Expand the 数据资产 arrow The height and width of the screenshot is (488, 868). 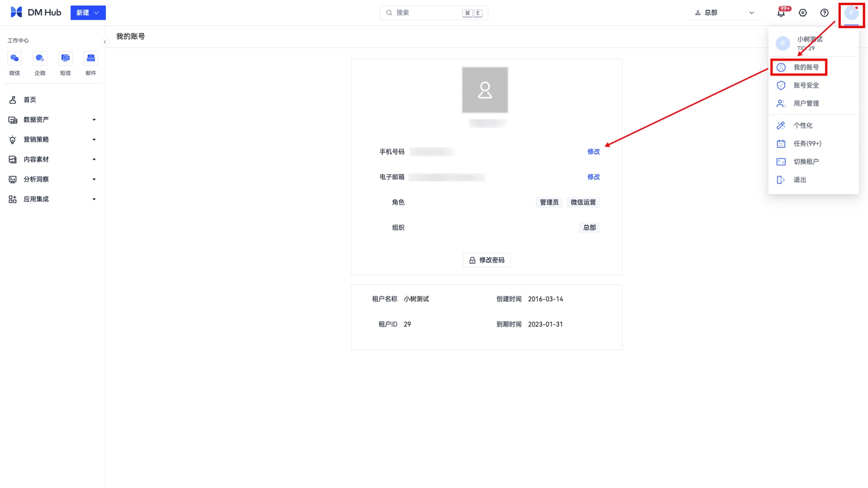(x=94, y=120)
